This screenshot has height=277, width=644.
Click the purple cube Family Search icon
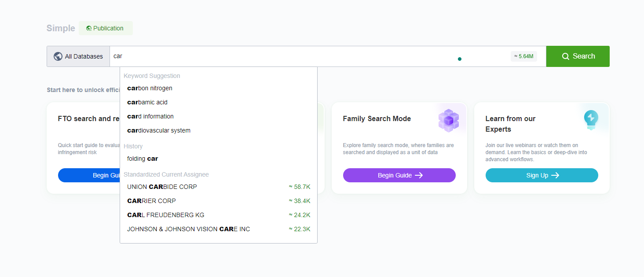[448, 120]
